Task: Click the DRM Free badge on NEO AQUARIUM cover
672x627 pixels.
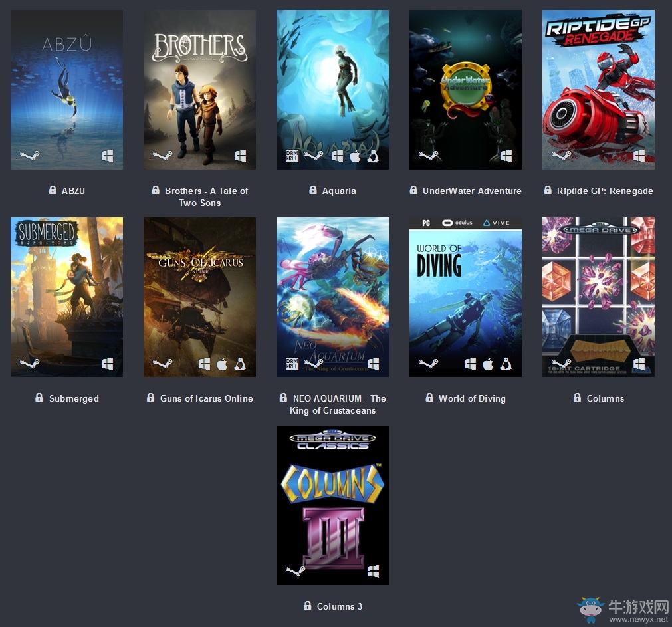Action: pyautogui.click(x=292, y=364)
